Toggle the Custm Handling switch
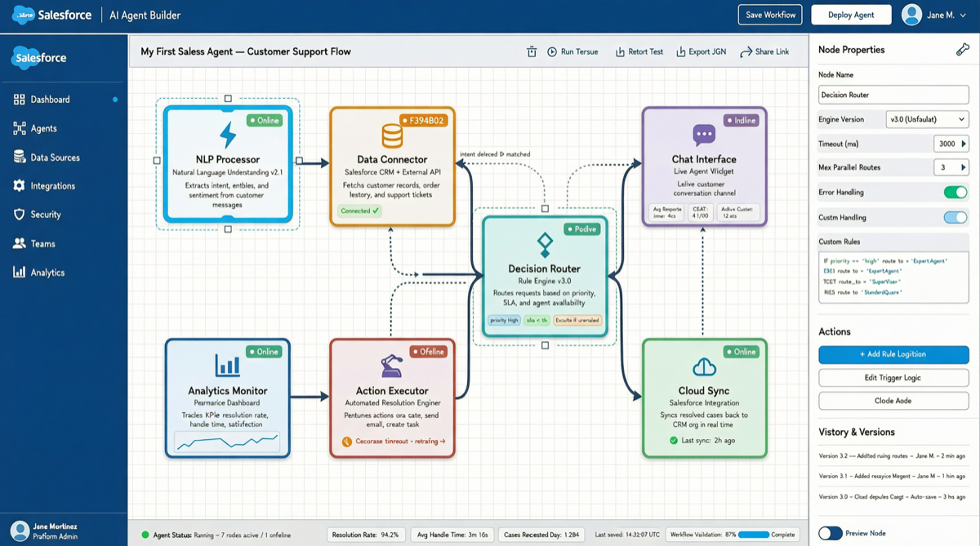This screenshot has height=546, width=980. [955, 218]
